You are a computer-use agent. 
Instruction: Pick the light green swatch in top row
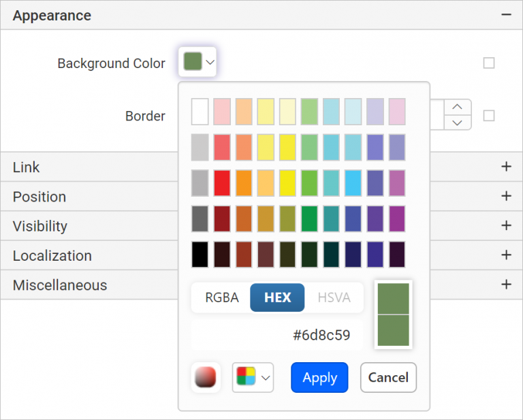pyautogui.click(x=309, y=112)
